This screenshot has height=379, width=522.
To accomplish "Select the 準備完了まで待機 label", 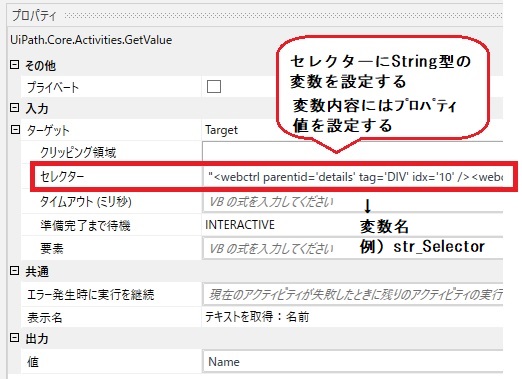I will [85, 226].
